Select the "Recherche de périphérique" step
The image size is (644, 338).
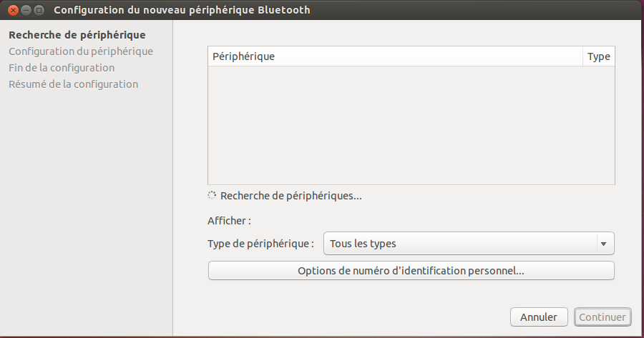[77, 35]
